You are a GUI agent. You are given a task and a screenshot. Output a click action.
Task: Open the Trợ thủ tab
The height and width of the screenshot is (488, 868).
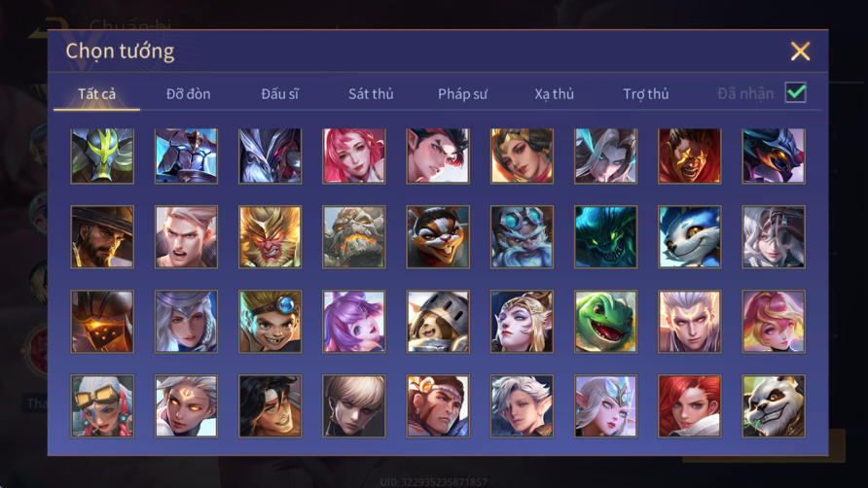coord(646,93)
